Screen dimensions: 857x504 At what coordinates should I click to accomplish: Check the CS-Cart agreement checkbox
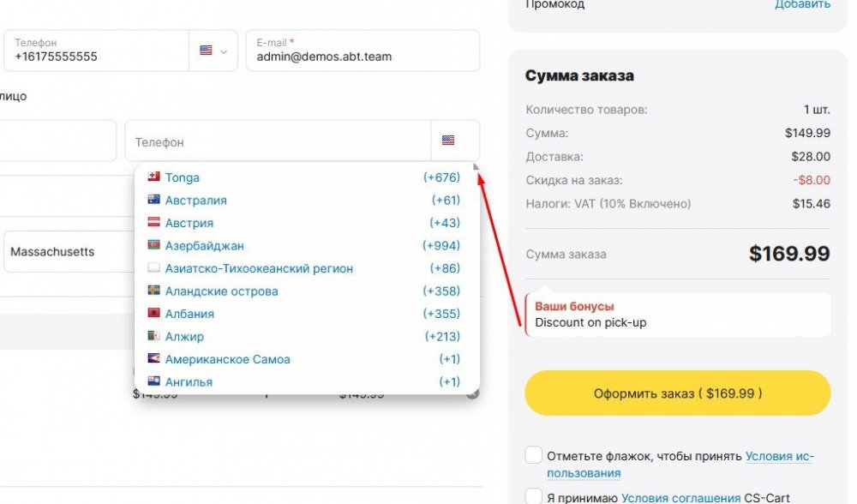click(x=533, y=495)
